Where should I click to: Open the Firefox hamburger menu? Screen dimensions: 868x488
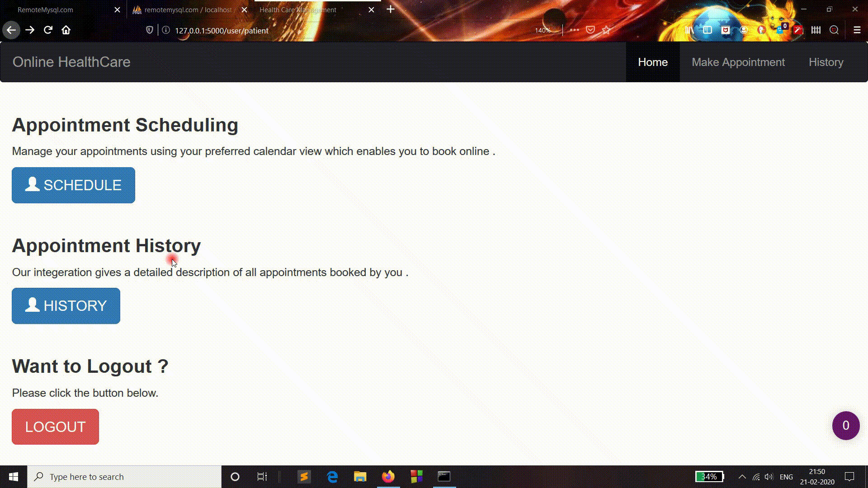tap(857, 30)
